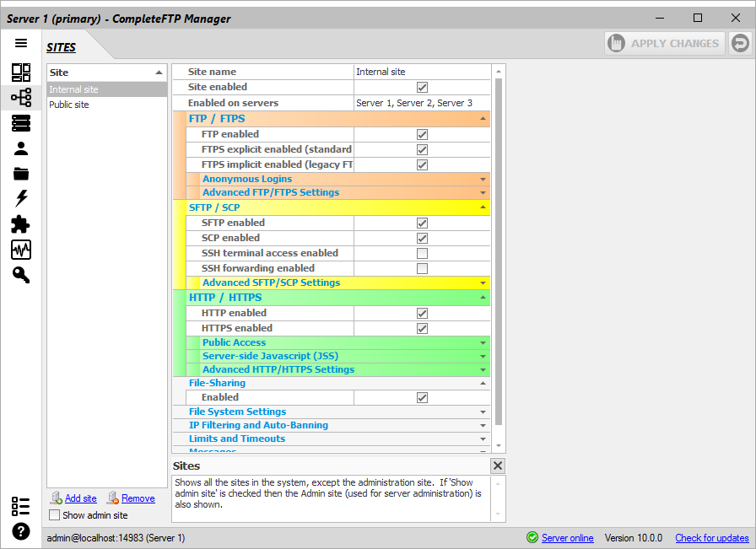Expand IP Filtering and Auto-Banning section
This screenshot has height=549, width=756.
pyautogui.click(x=483, y=426)
